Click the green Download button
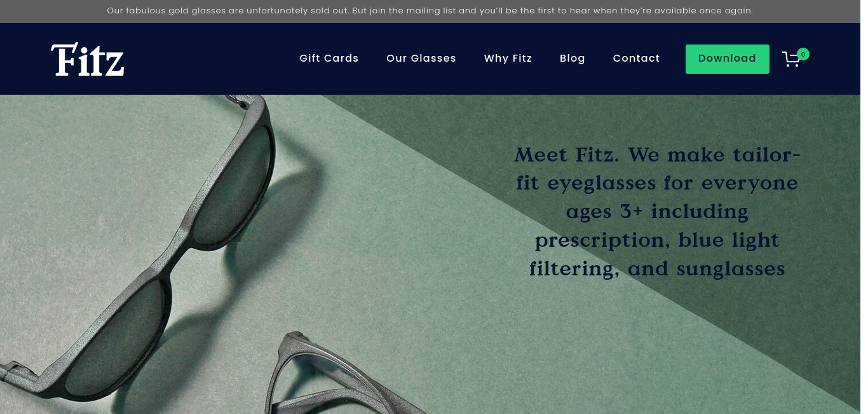The height and width of the screenshot is (414, 868). [728, 59]
